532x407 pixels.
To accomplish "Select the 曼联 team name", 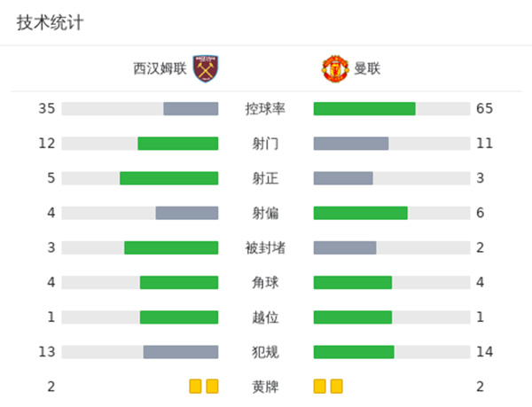I will tap(367, 68).
